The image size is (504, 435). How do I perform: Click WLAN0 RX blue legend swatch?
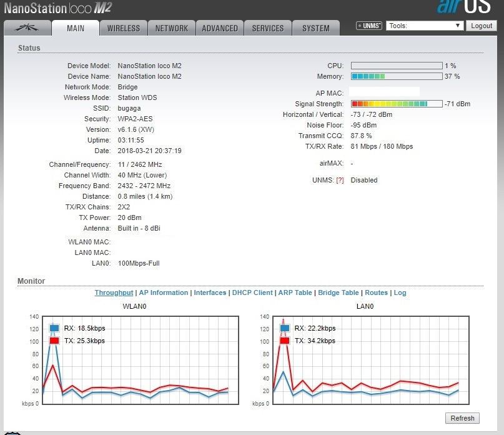[x=54, y=328]
